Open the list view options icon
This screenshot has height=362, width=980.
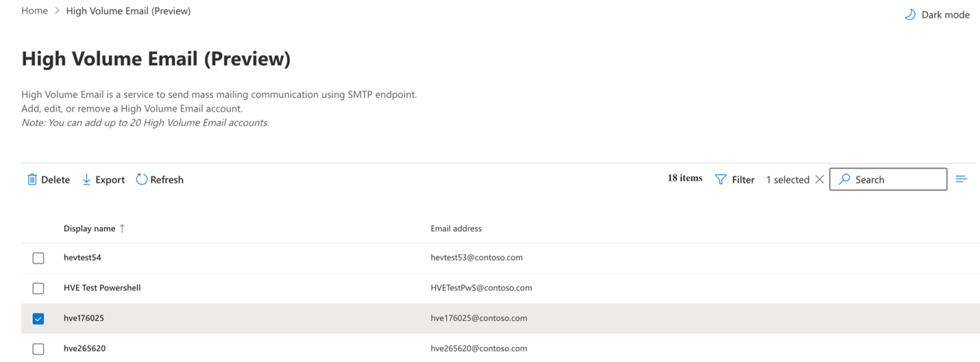(961, 179)
